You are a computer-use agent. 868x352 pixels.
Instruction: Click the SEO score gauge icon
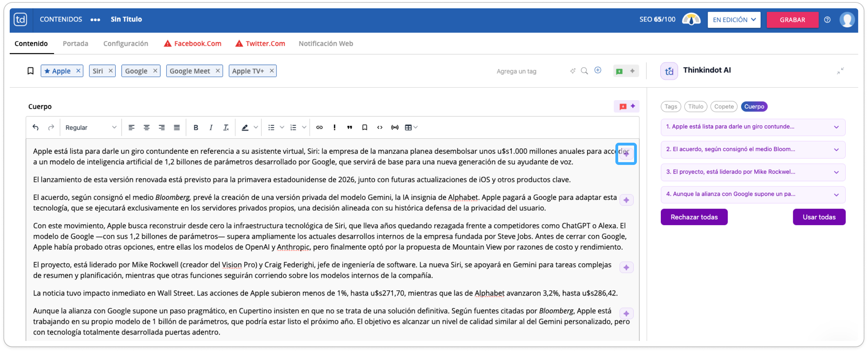click(x=691, y=19)
